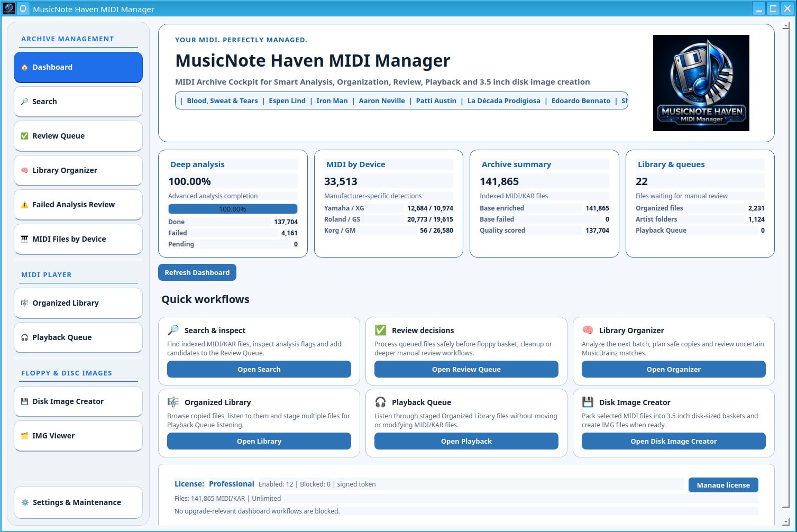
Task: Click the gear icon on Settings & Maintenance
Action: pyautogui.click(x=24, y=502)
